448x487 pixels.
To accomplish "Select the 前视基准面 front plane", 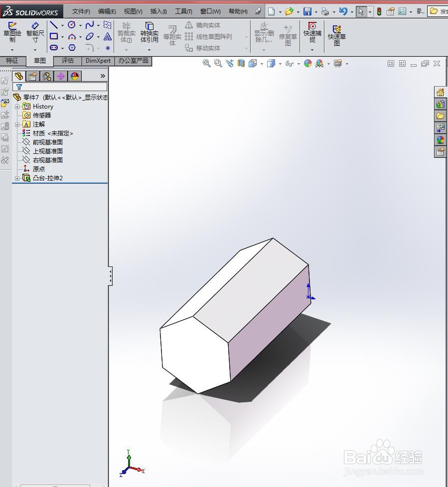I will (47, 142).
